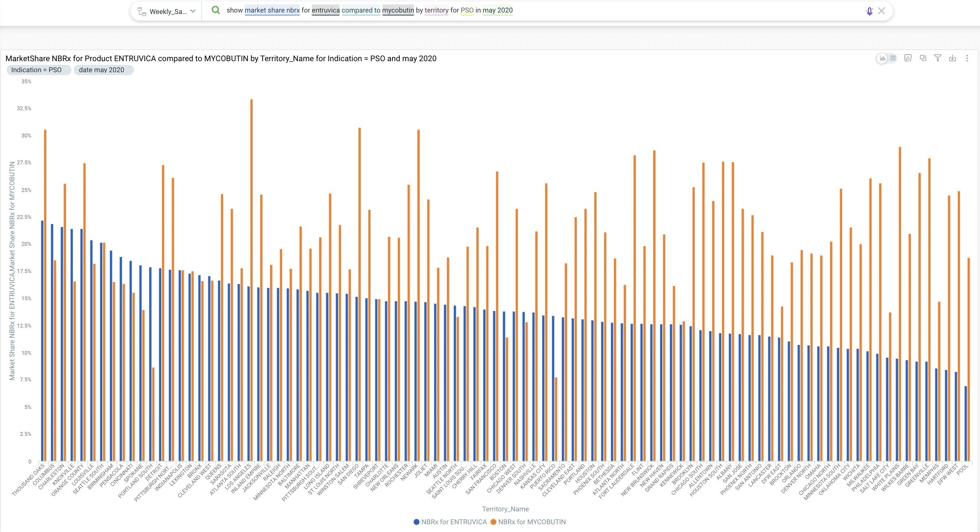The height and width of the screenshot is (532, 980).
Task: Click the dataset hierarchy icon beside Weekly_Sa
Action: pos(142,11)
